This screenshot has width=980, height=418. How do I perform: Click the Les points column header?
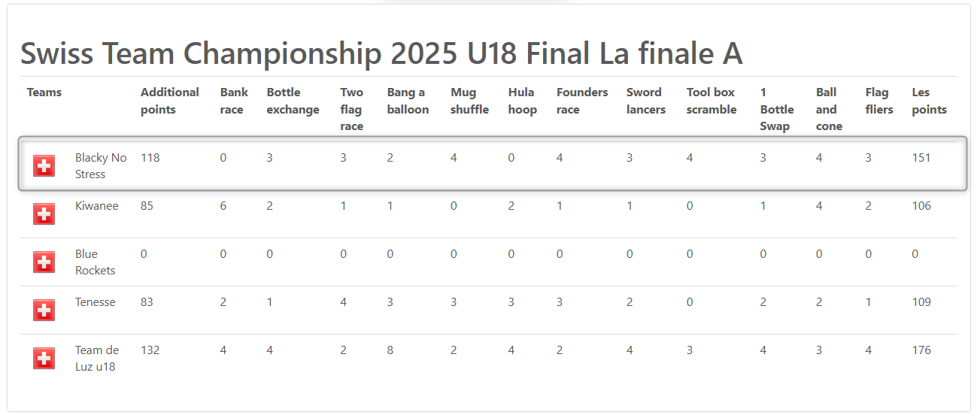coord(929,101)
